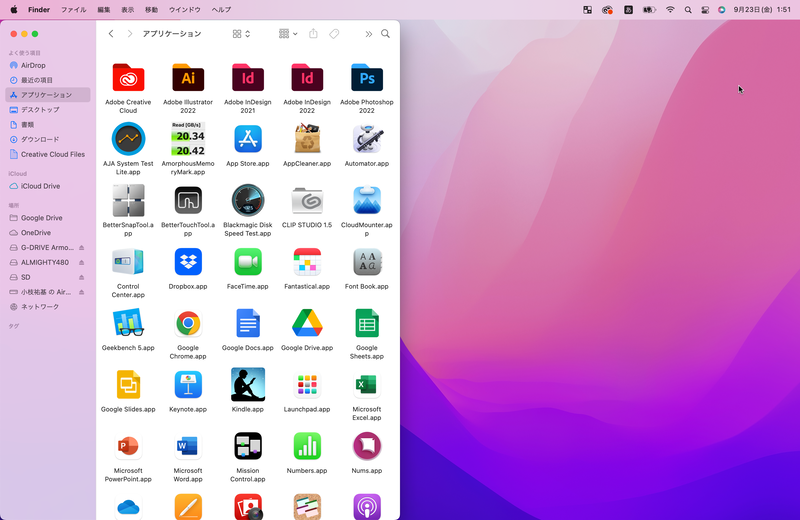Image resolution: width=800 pixels, height=520 pixels.
Task: Select Numbers app icon
Action: tap(307, 446)
